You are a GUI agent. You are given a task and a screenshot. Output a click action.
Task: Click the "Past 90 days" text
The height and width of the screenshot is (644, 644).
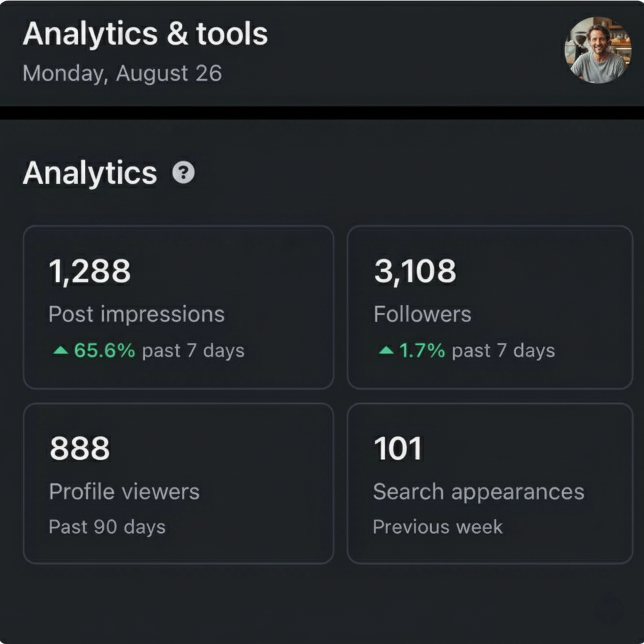(107, 526)
